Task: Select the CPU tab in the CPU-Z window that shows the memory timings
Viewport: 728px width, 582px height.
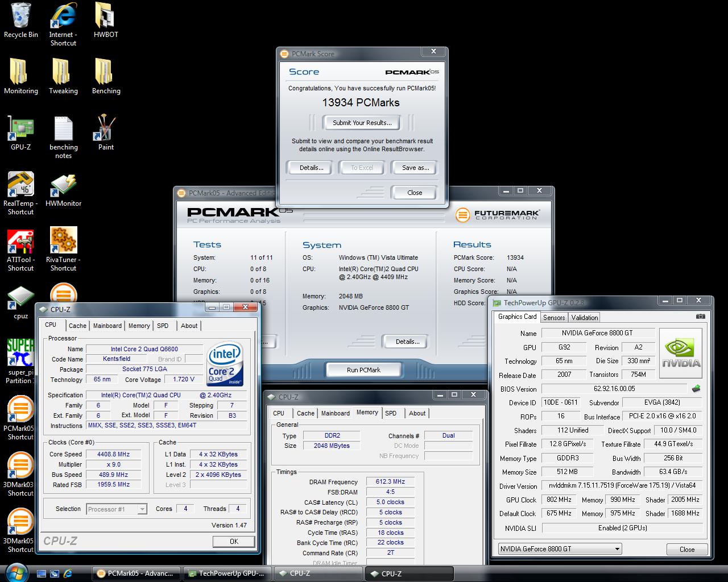Action: (x=279, y=413)
